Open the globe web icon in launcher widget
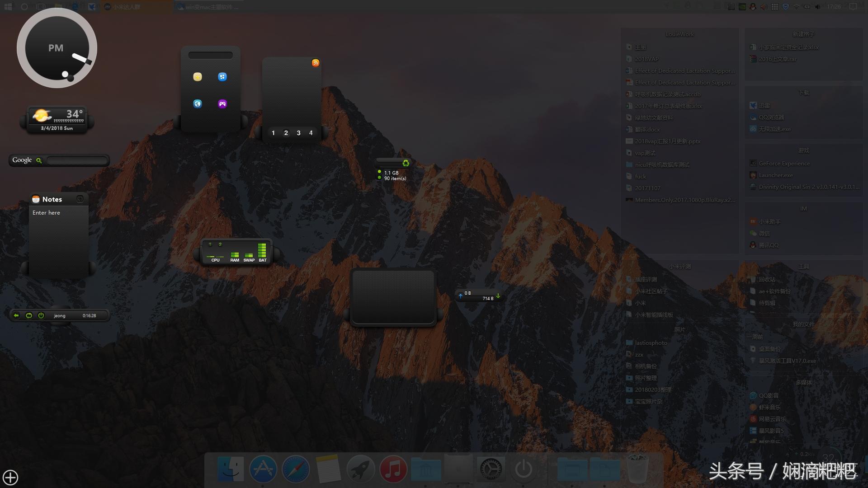This screenshot has height=488, width=868. click(198, 104)
